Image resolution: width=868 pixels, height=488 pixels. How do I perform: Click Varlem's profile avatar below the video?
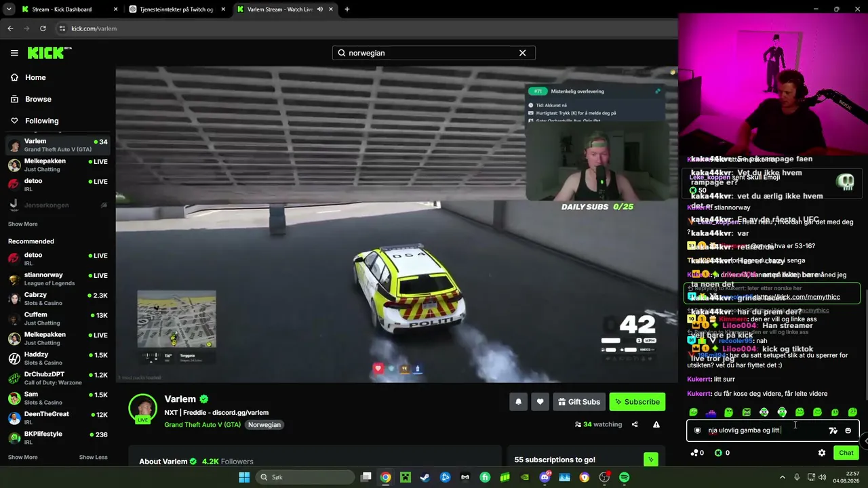143,408
